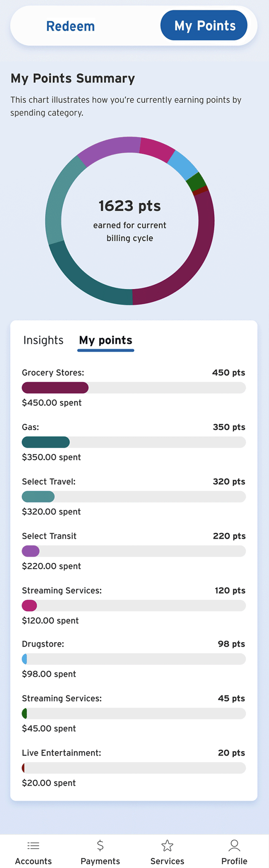Viewport: 269px width, 868px height.
Task: Go to the Profile person icon
Action: tap(234, 845)
